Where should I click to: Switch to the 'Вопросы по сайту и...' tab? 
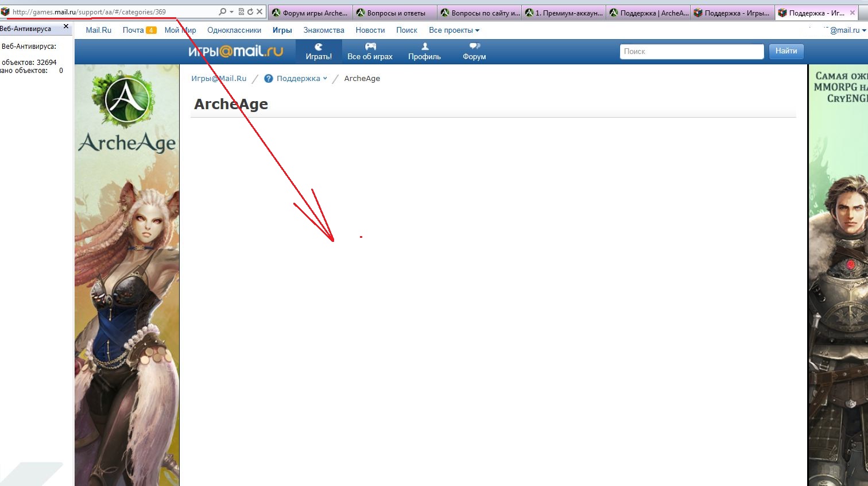479,13
